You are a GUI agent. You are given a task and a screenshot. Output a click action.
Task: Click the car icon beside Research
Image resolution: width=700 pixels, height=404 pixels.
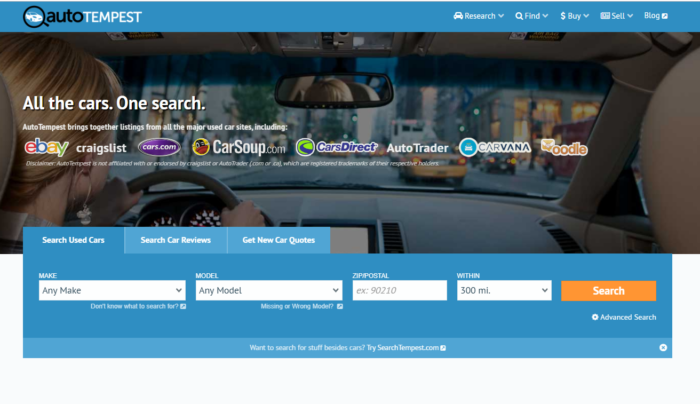pos(458,16)
